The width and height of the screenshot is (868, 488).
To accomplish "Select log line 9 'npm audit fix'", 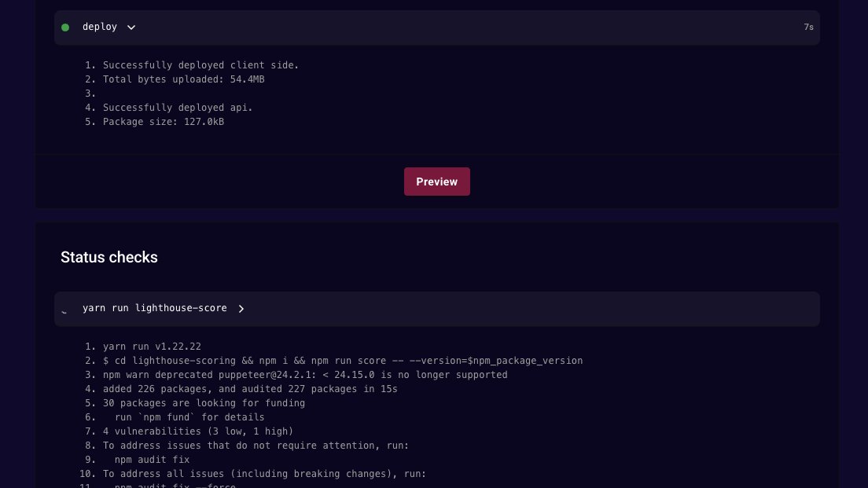I will click(x=152, y=460).
